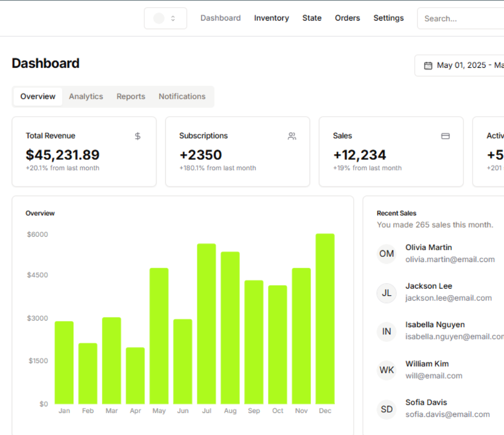504x435 pixels.
Task: Click the May bar in Overview chart
Action: pos(159,336)
